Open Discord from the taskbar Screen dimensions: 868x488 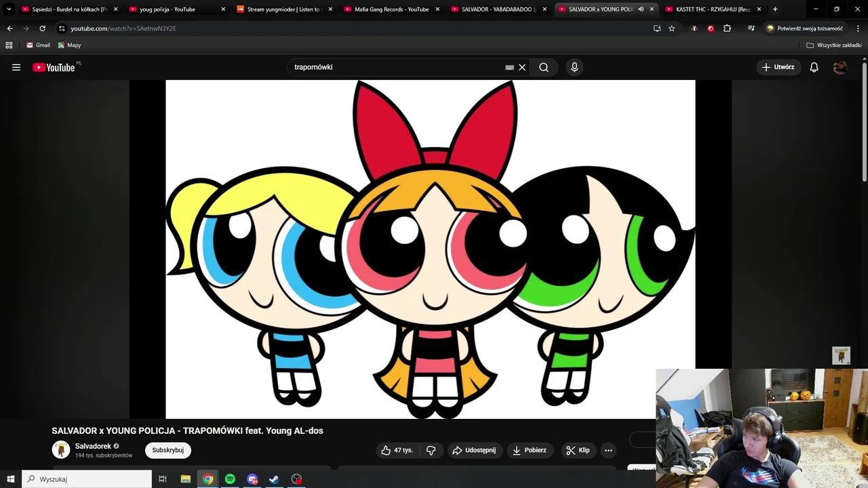(x=252, y=479)
